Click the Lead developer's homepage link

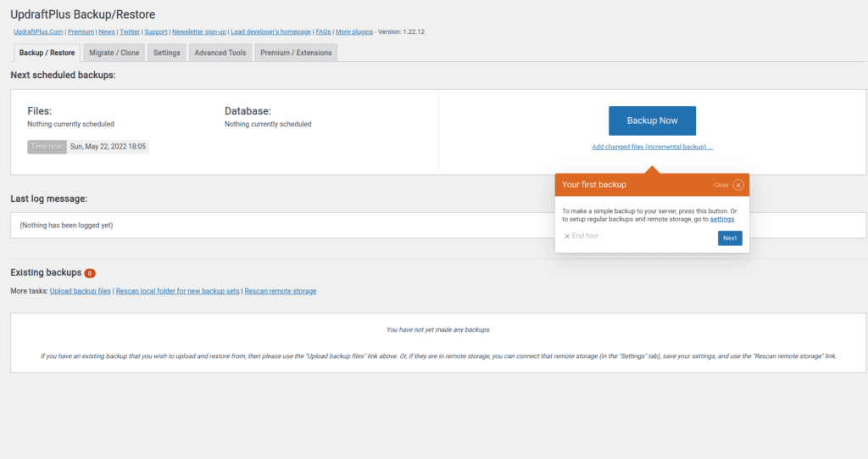270,31
